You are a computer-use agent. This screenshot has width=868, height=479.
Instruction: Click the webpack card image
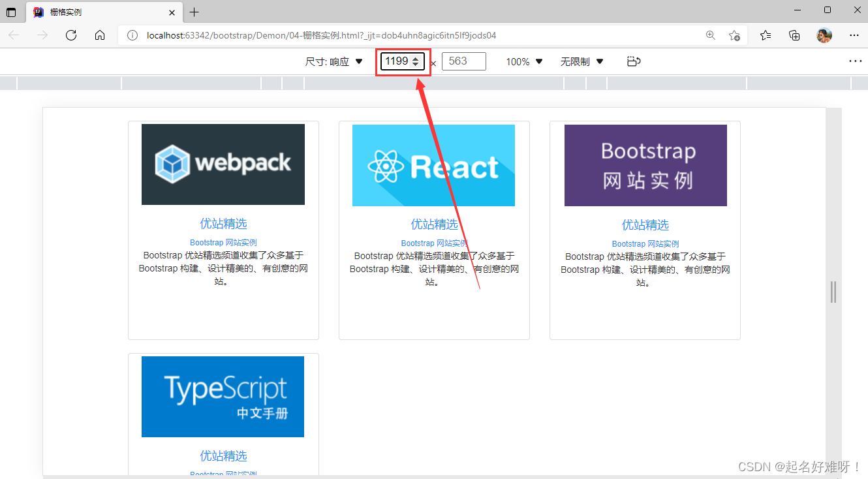pos(223,164)
